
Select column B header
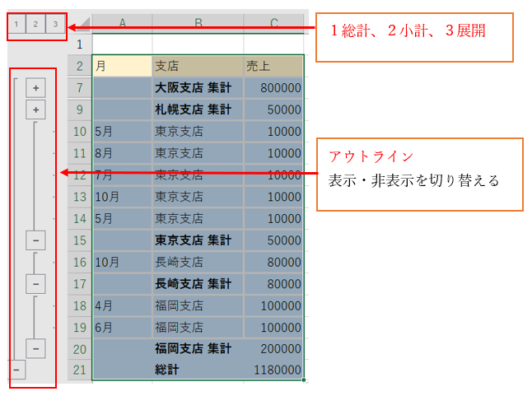[x=198, y=23]
